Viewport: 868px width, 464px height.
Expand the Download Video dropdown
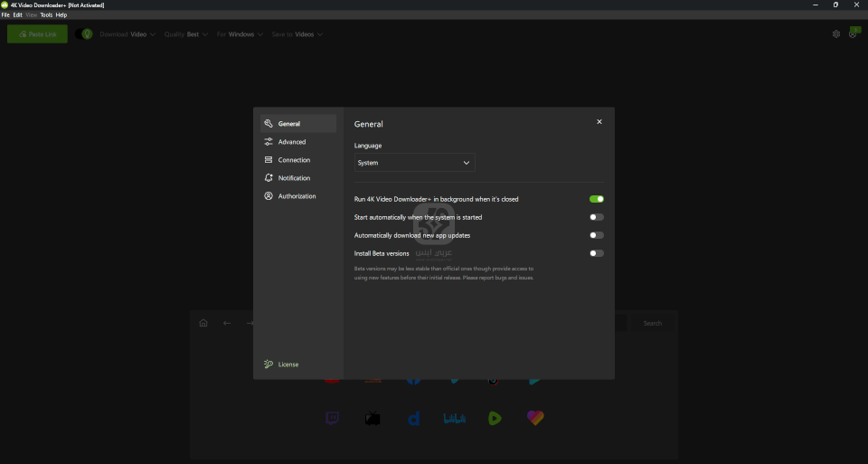[x=127, y=34]
